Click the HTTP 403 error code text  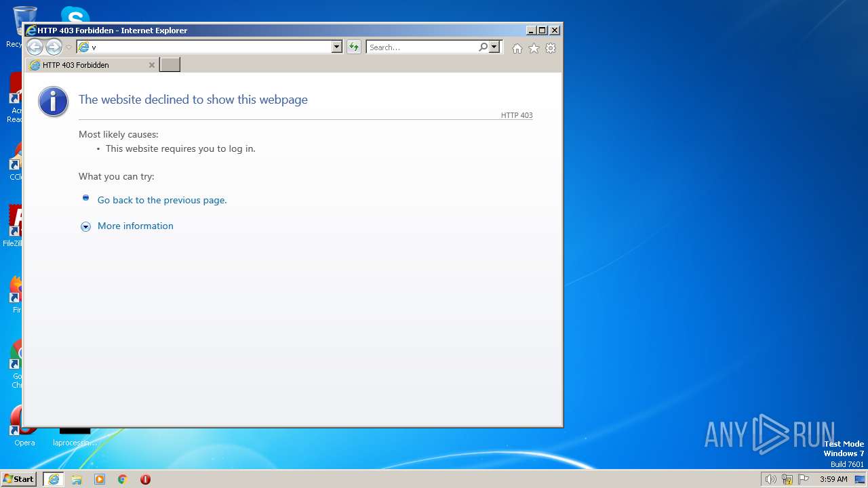[x=517, y=115]
